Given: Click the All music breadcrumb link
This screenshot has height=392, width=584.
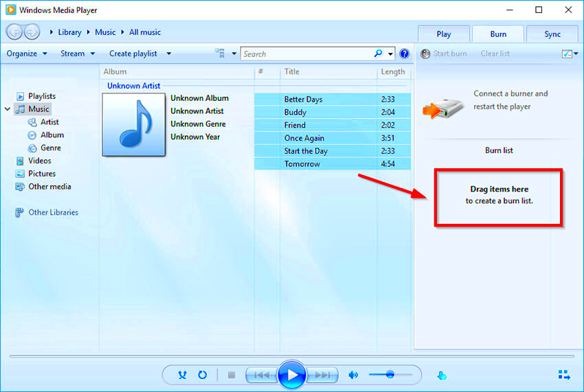Looking at the screenshot, I should point(145,32).
